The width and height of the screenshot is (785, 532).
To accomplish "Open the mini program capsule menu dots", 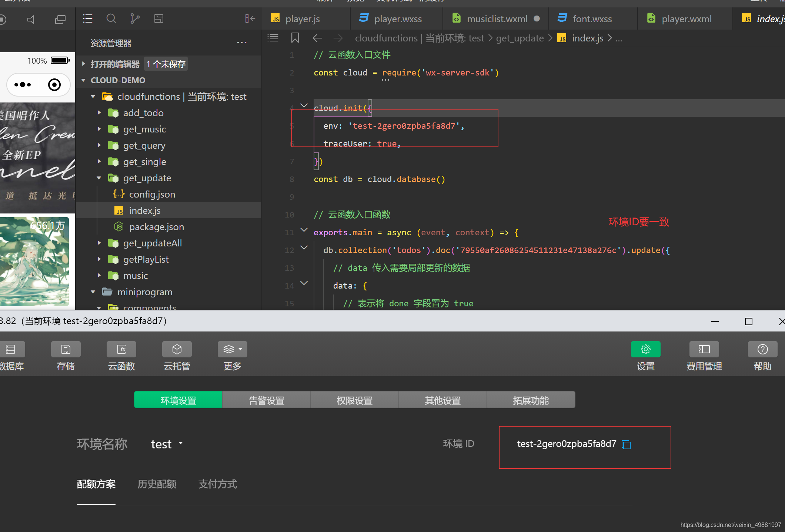I will click(23, 85).
